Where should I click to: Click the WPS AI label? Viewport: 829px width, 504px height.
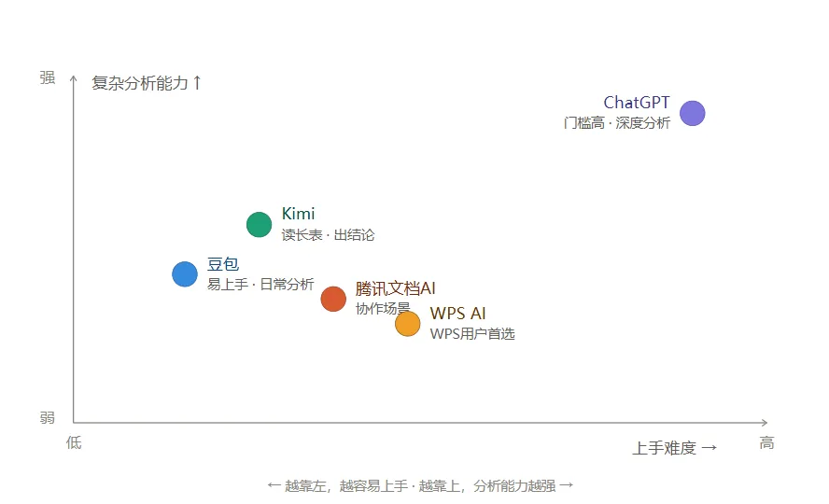click(x=457, y=314)
